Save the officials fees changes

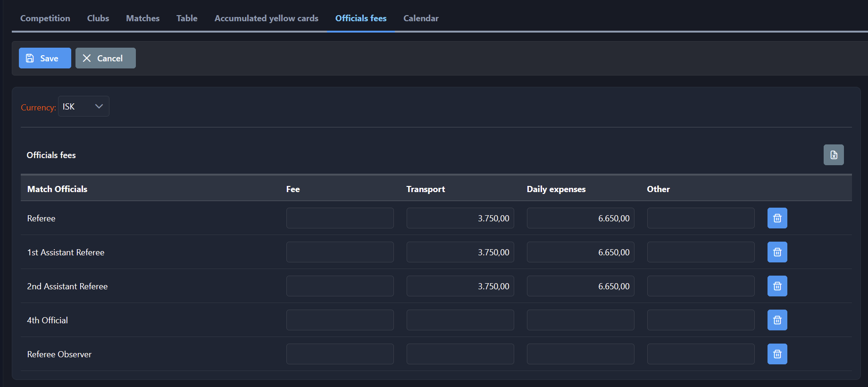click(45, 58)
